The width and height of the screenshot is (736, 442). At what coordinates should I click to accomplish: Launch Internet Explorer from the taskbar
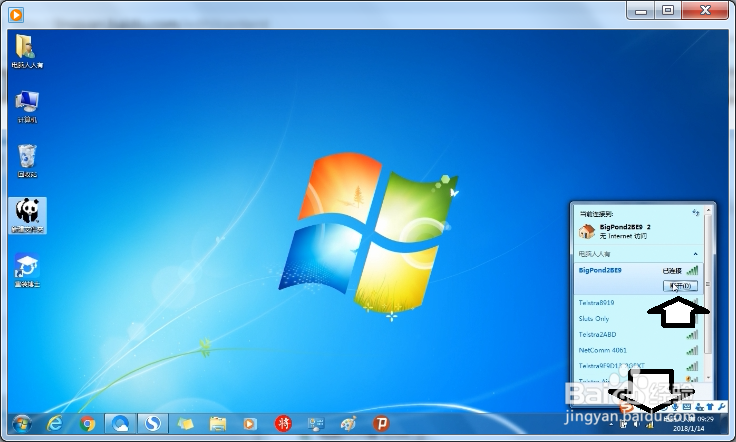[55, 424]
